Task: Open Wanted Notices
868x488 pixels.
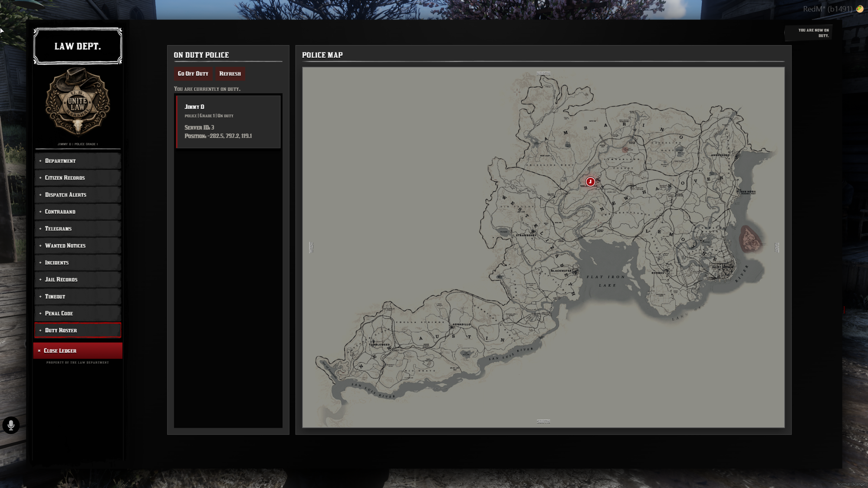Action: pos(78,246)
